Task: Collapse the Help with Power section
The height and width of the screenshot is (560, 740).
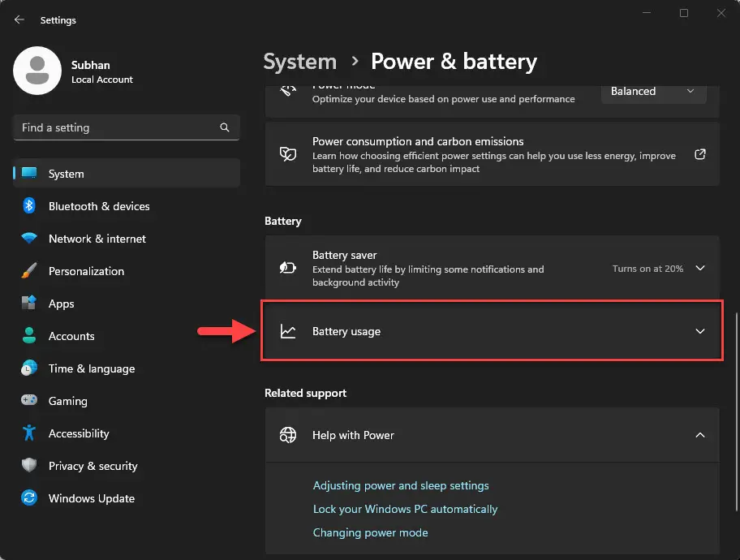Action: 700,435
